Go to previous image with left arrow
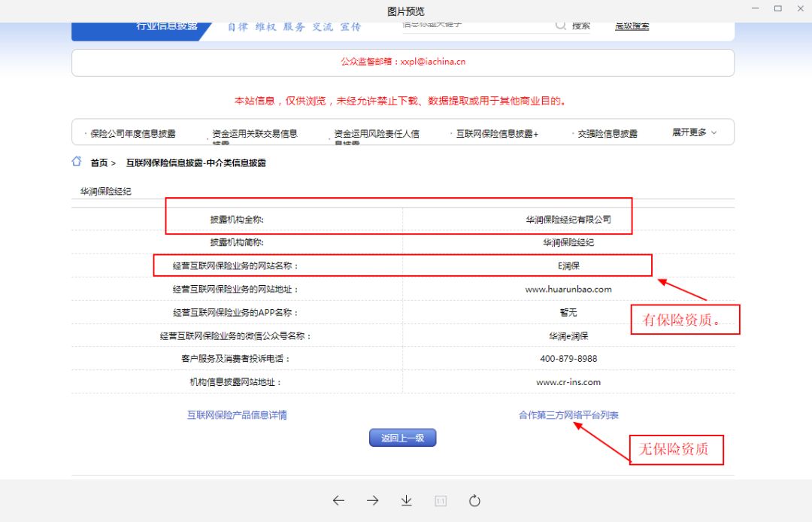This screenshot has height=522, width=812. click(x=338, y=501)
